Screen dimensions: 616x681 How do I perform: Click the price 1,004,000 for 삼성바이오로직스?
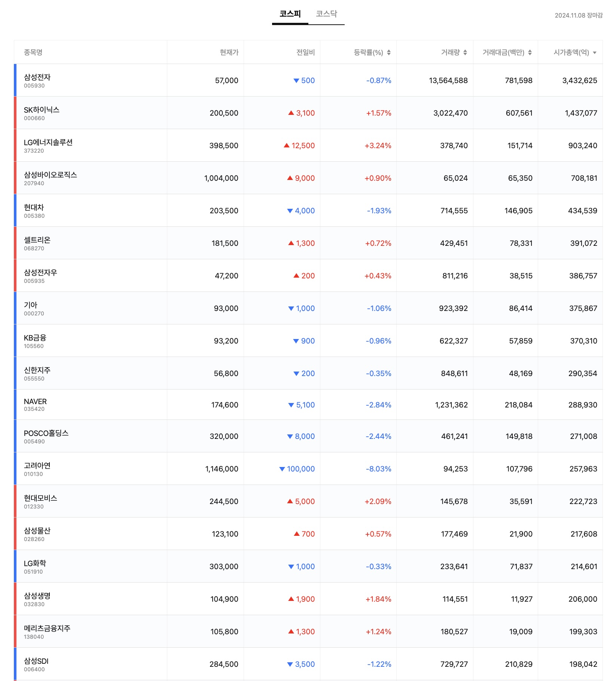pos(221,178)
